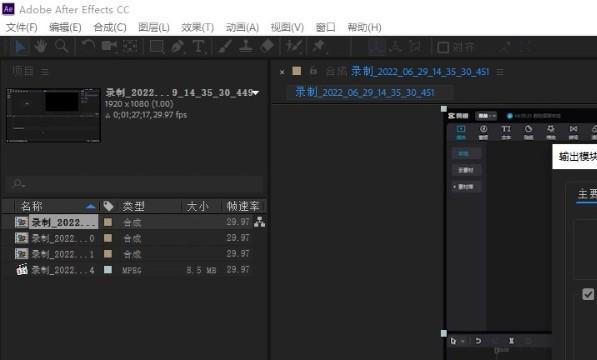Open the 文件(F) menu
597x360 pixels.
(x=22, y=27)
